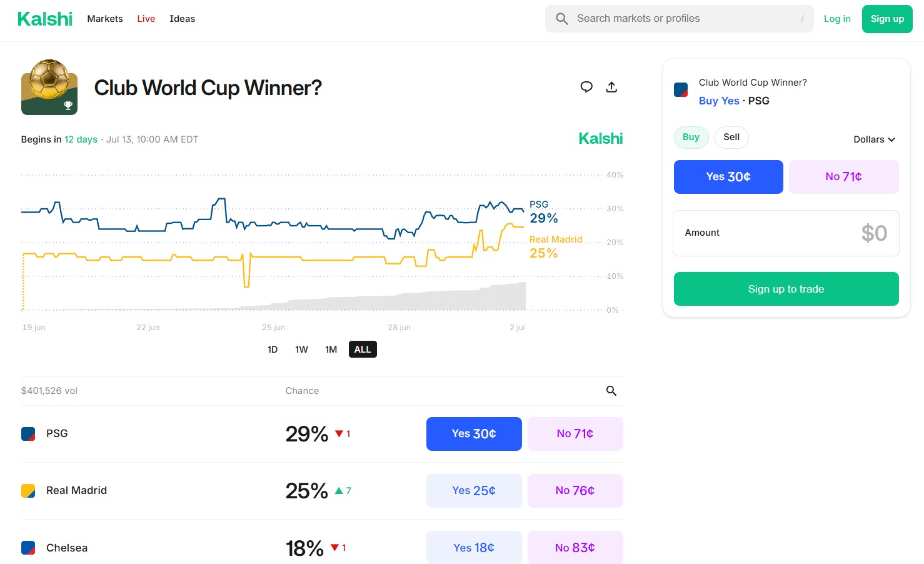This screenshot has width=924, height=564.
Task: Click the golden soccer ball market image
Action: point(49,87)
